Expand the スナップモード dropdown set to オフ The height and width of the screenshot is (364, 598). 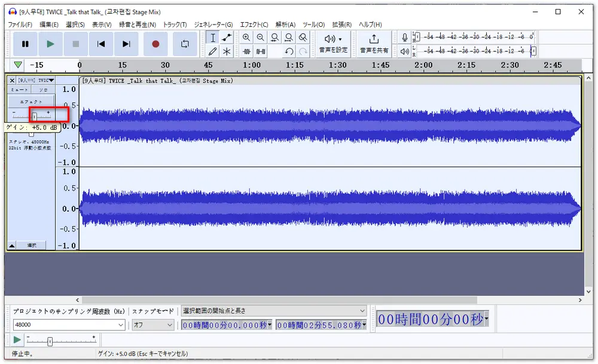pos(169,325)
